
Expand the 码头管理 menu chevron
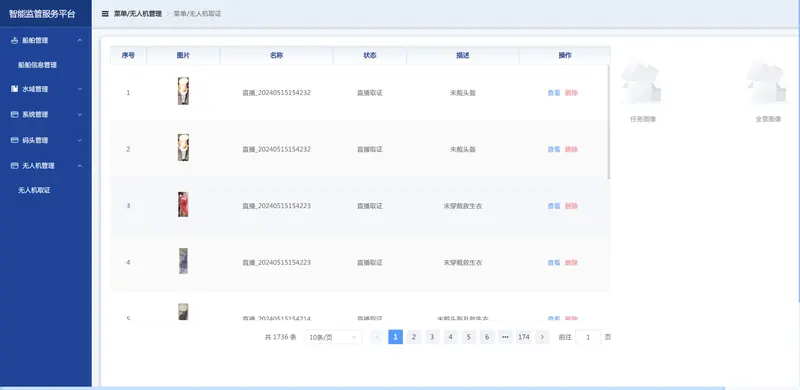point(80,140)
